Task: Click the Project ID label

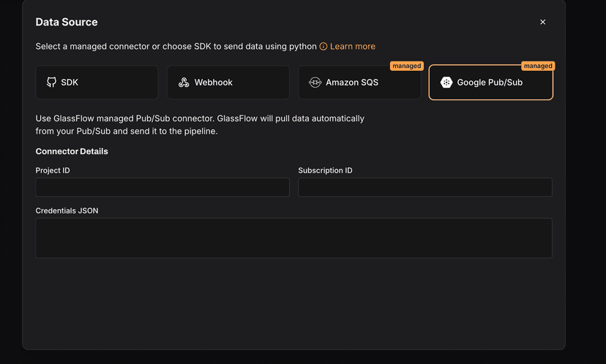Action: tap(53, 170)
